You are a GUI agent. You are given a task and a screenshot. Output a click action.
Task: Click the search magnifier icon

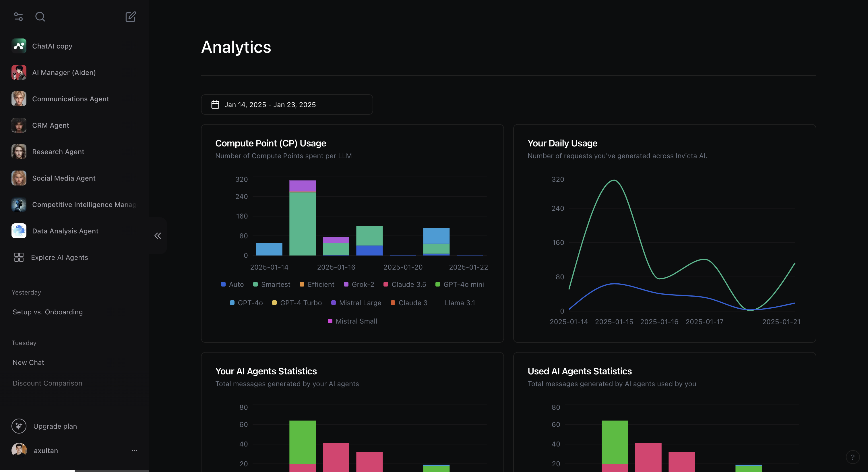40,17
